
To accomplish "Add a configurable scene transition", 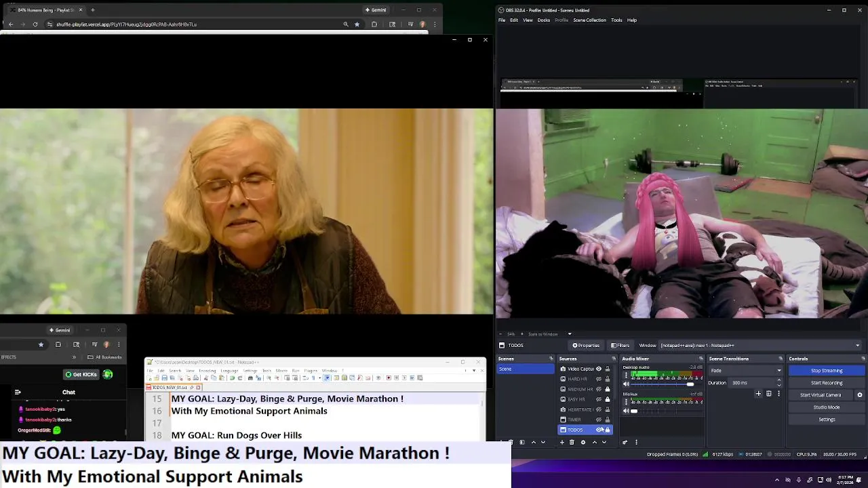I will point(758,394).
